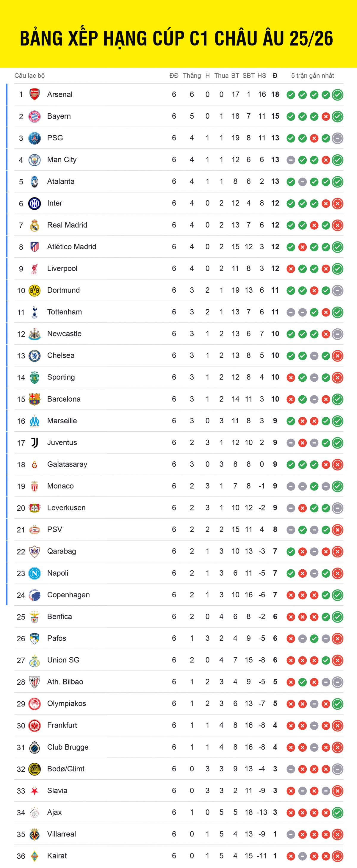Click Arsenal's latest match win indicator
Screen dimensions: 357x868
(337, 95)
